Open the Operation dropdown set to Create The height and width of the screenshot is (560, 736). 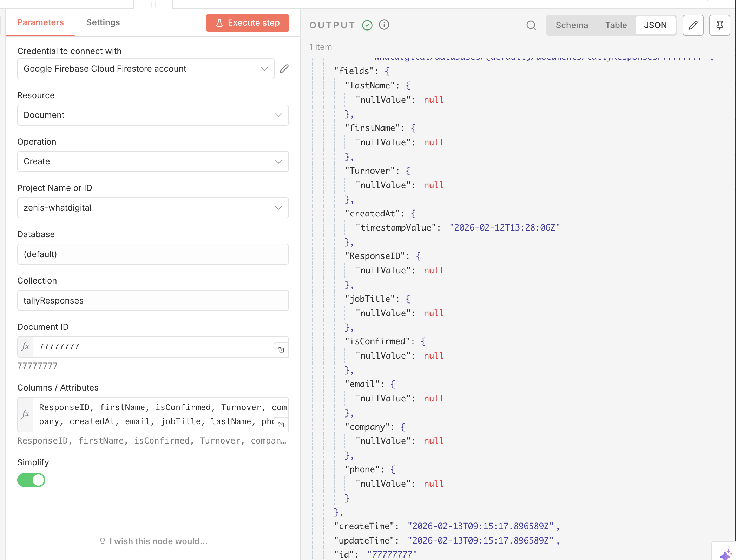[153, 161]
